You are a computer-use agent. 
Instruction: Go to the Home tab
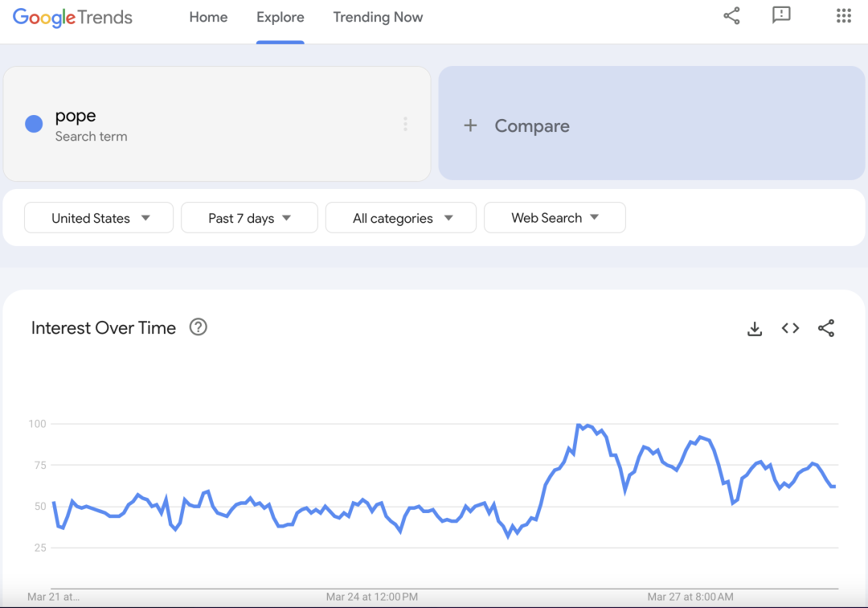pos(208,17)
